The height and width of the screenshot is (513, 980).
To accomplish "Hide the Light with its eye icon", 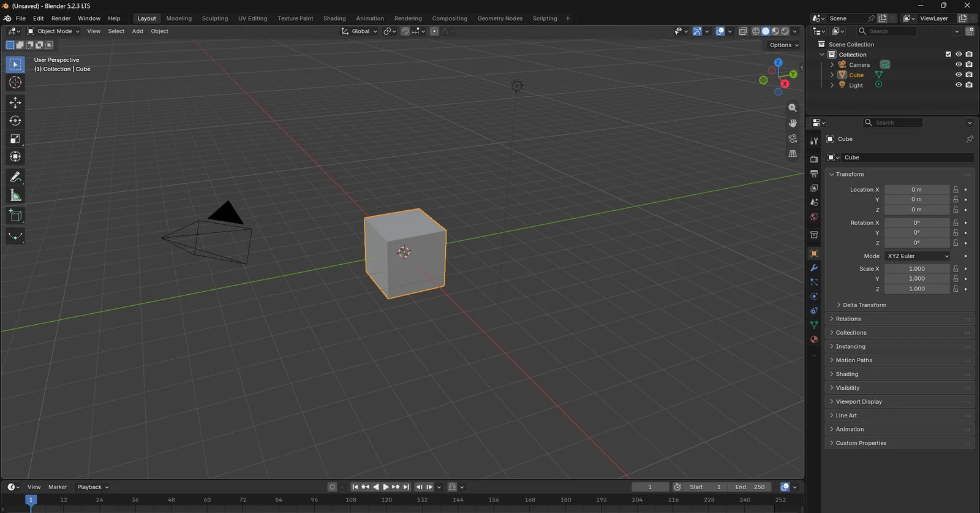I will tap(959, 85).
